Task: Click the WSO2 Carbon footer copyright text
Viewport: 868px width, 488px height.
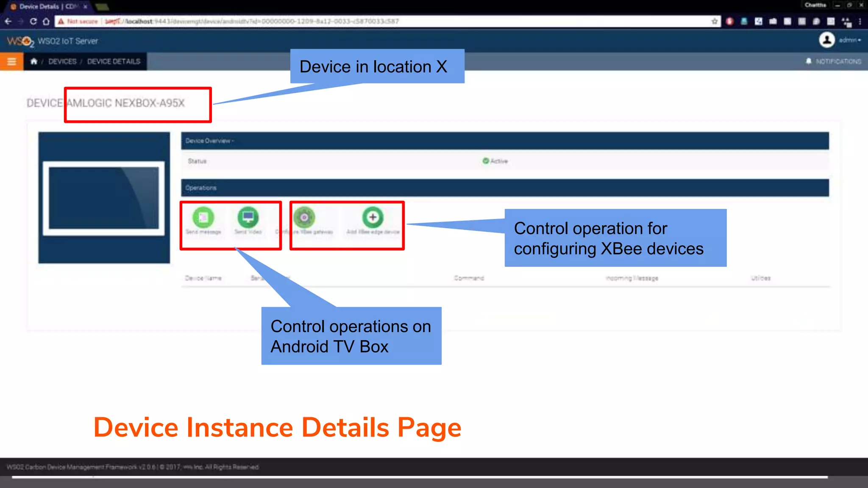Action: [x=133, y=467]
